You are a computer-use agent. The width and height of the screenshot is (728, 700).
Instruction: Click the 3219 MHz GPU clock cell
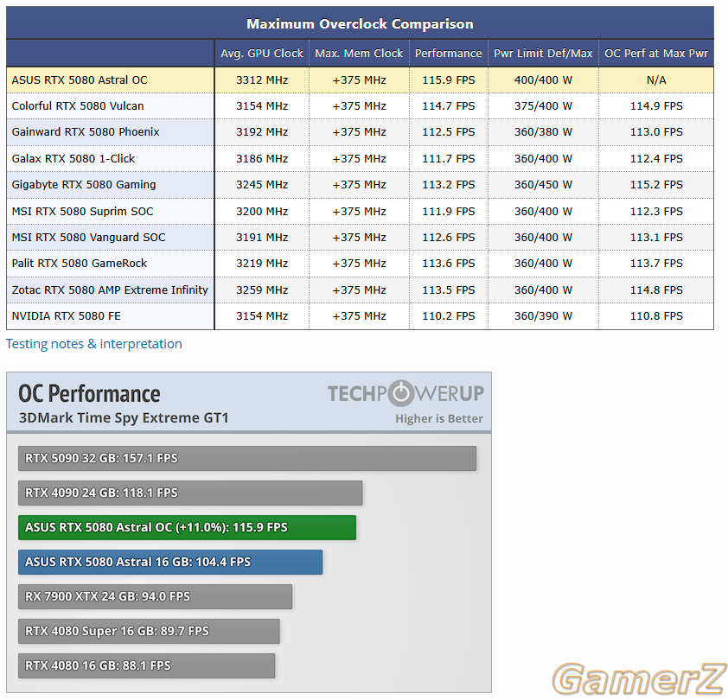(x=262, y=264)
